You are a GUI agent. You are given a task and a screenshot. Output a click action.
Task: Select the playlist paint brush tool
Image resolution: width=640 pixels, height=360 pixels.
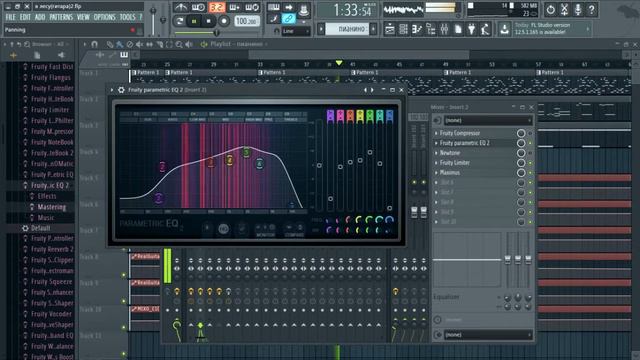click(x=120, y=44)
